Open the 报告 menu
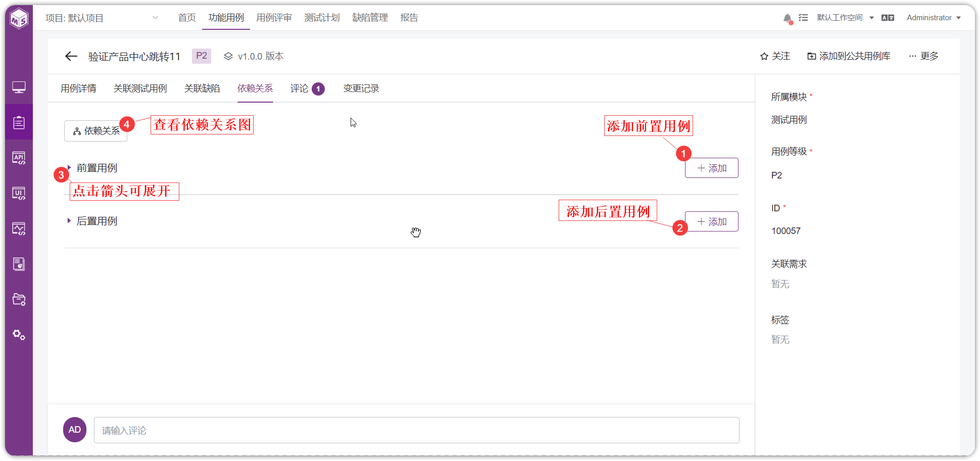This screenshot has height=461, width=980. coord(409,18)
